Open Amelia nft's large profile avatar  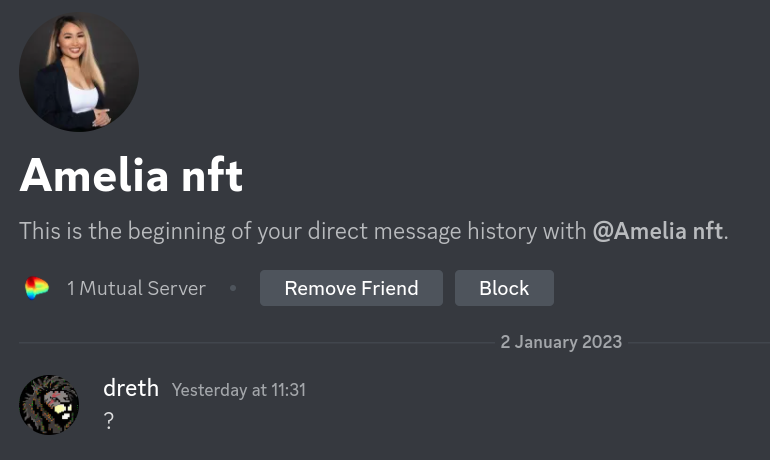[x=79, y=72]
